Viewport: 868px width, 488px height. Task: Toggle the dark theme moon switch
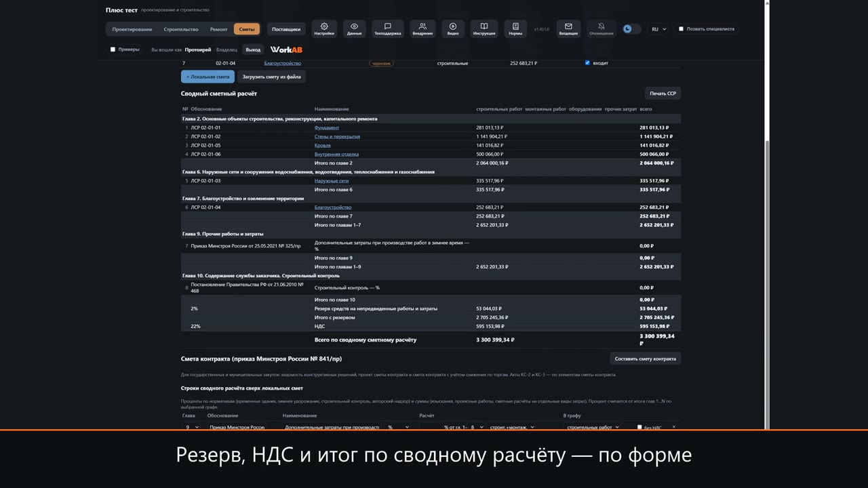tap(631, 29)
